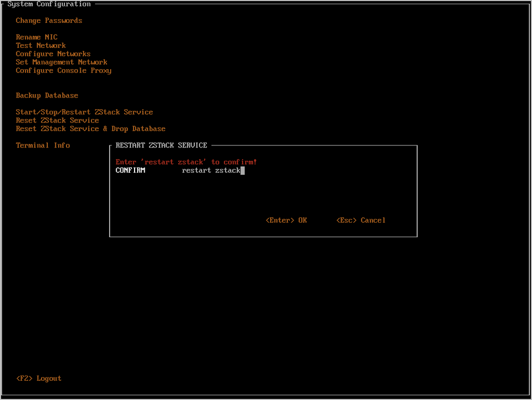532x400 pixels.
Task: Choose the Test Network option
Action: coord(41,46)
